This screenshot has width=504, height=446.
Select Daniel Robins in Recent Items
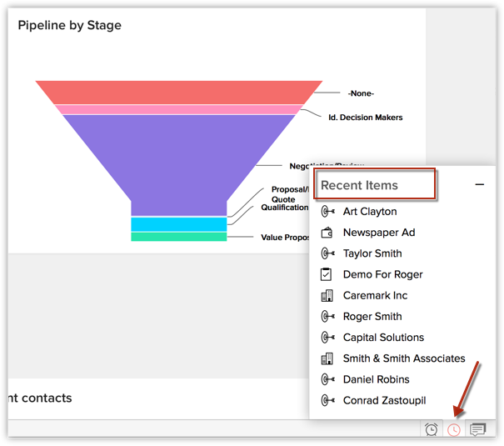pos(376,379)
